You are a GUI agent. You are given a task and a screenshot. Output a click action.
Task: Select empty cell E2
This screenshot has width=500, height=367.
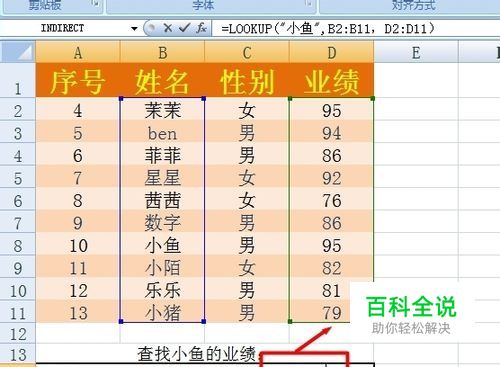click(416, 109)
